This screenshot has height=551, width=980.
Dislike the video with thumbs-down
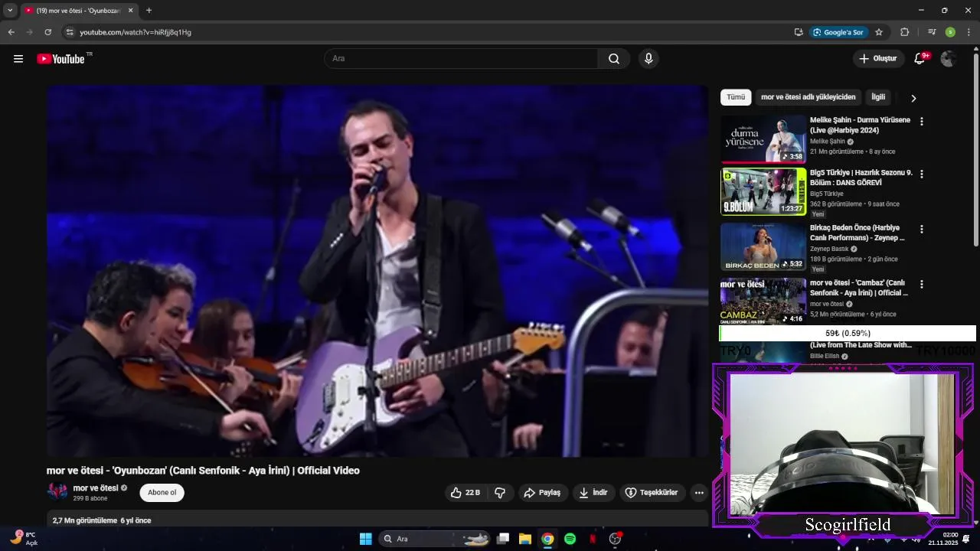point(500,493)
